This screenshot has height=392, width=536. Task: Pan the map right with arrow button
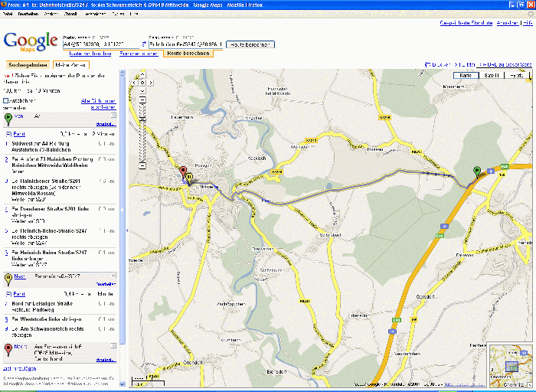click(150, 83)
